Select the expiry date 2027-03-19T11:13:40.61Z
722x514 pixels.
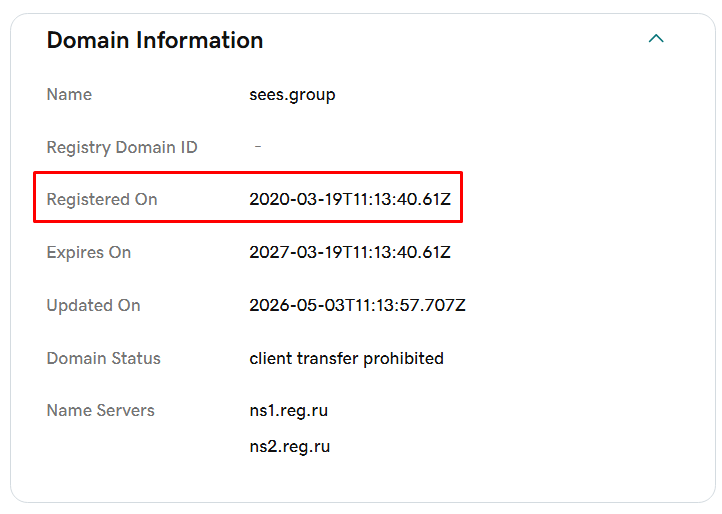[x=350, y=252]
